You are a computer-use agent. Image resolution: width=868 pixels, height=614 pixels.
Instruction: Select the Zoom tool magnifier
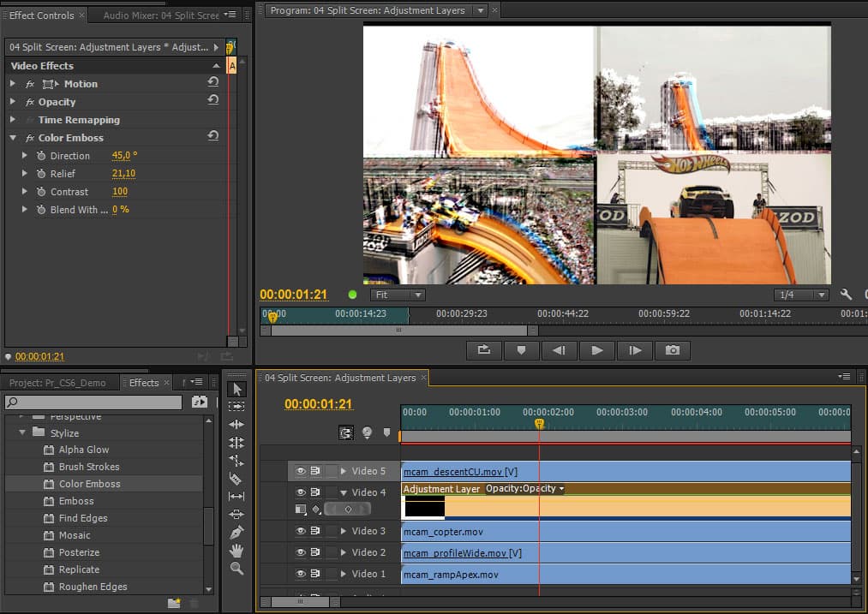pyautogui.click(x=236, y=569)
